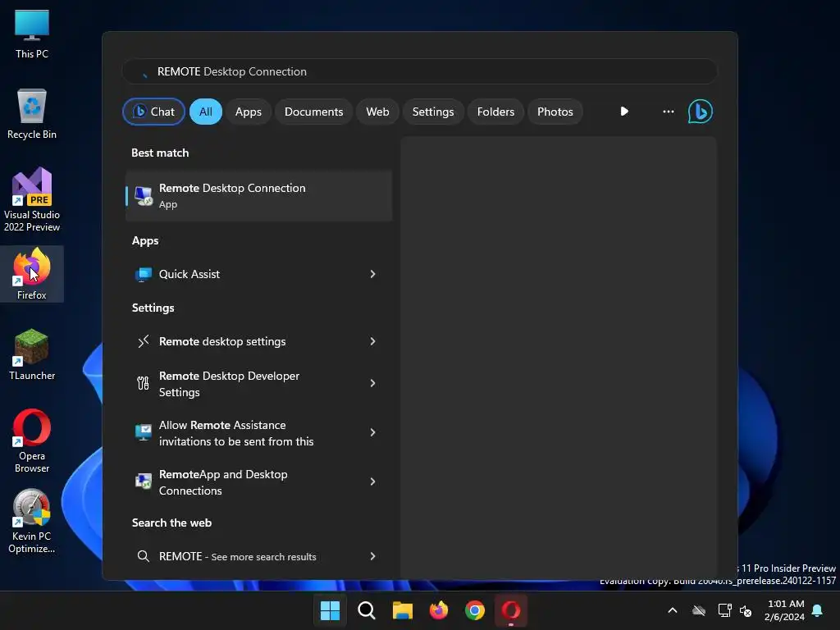Open File Explorer from the taskbar

pos(402,610)
